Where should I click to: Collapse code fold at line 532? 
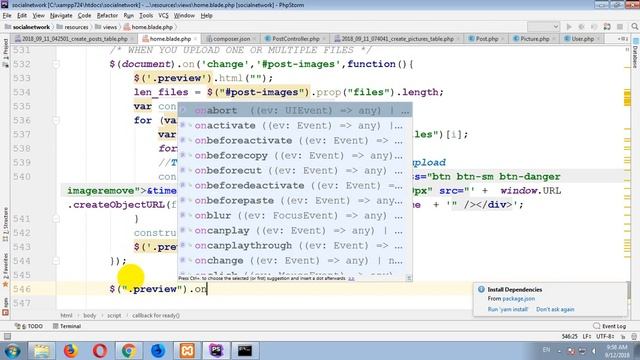(56, 64)
